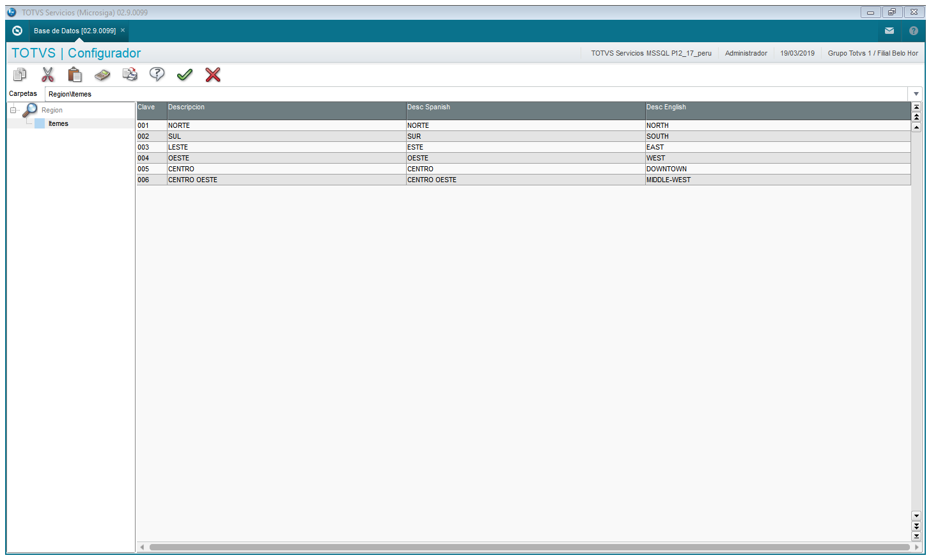
Task: Close the Base de Datos tab
Action: coord(123,30)
